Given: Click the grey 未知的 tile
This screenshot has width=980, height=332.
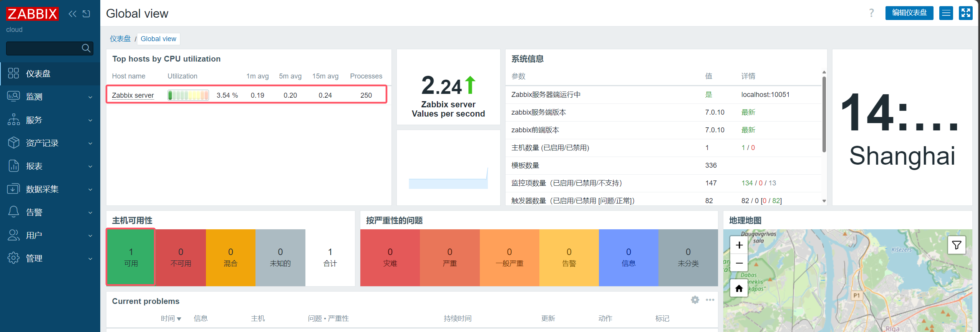Looking at the screenshot, I should (x=280, y=257).
